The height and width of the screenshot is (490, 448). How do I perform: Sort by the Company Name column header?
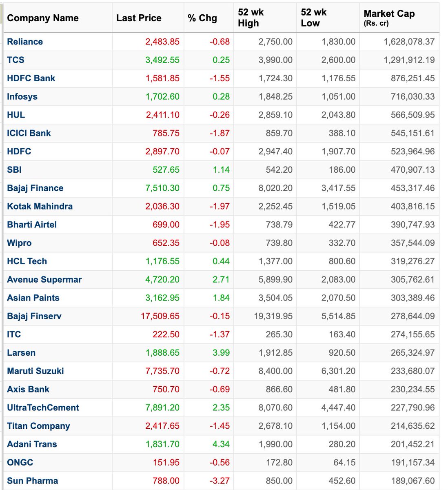tap(43, 18)
